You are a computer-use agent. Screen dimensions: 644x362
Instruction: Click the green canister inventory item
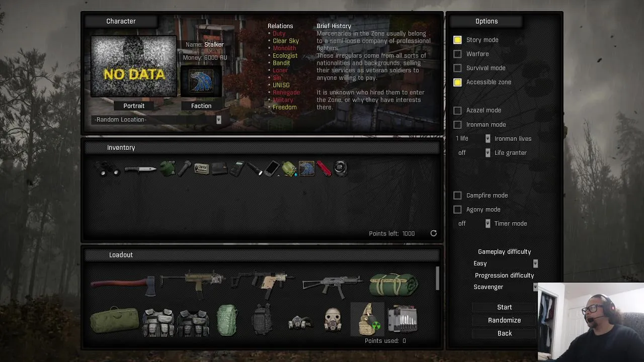coord(168,168)
